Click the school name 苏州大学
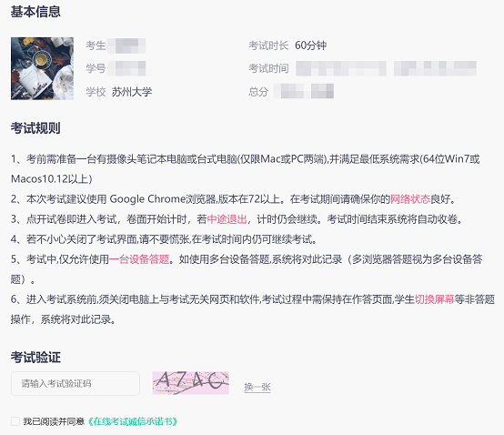 point(132,92)
